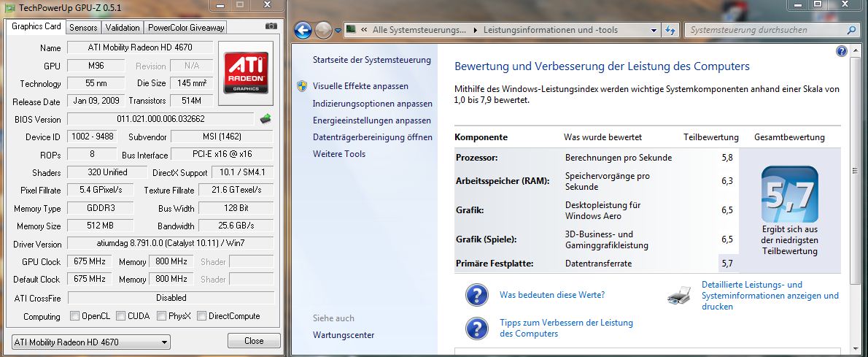The image size is (868, 357).
Task: Click the Control Panel back arrow button
Action: [x=303, y=30]
